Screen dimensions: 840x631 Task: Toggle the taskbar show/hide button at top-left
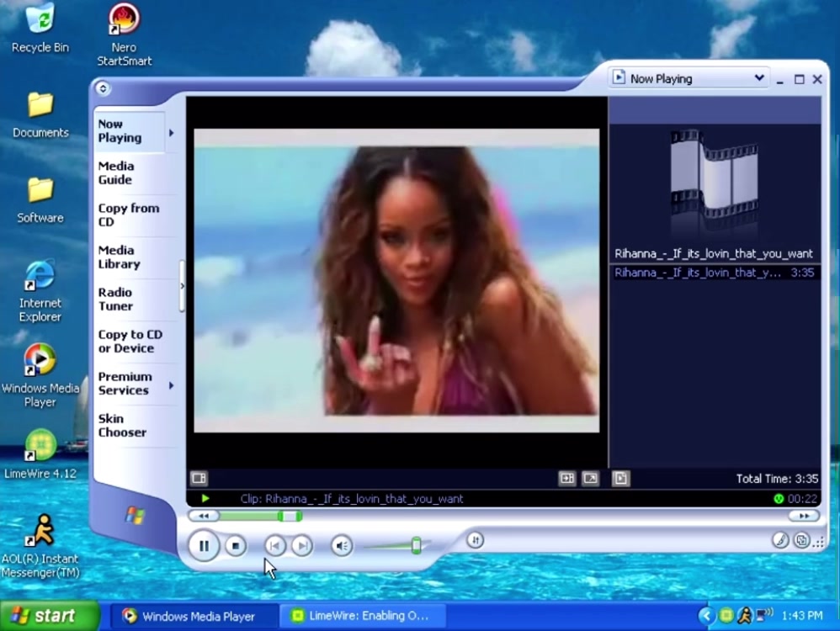tap(103, 88)
